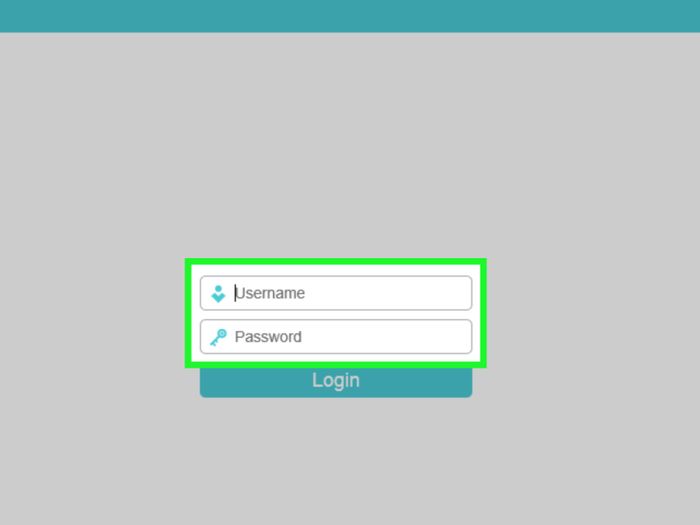Select the blue person glyph in the login form
700x525 pixels.
point(218,294)
